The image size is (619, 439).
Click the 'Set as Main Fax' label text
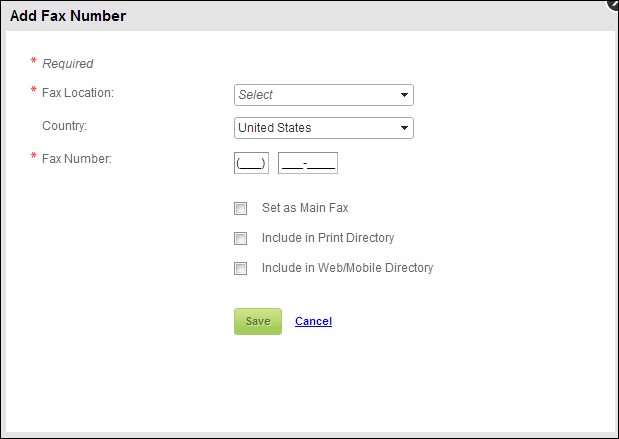[305, 208]
